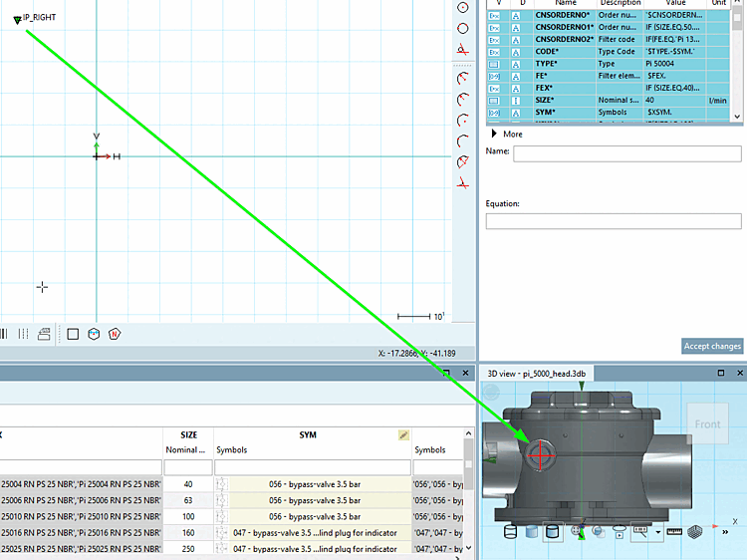Switch 3D view to shaded cylinder mode
Screen dimensions: 747x560
pyautogui.click(x=531, y=532)
